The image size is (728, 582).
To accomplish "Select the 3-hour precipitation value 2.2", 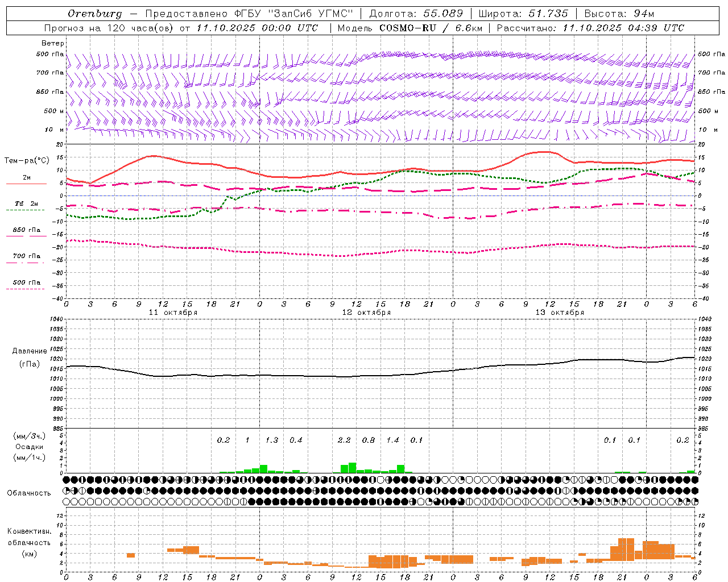I will tap(344, 440).
